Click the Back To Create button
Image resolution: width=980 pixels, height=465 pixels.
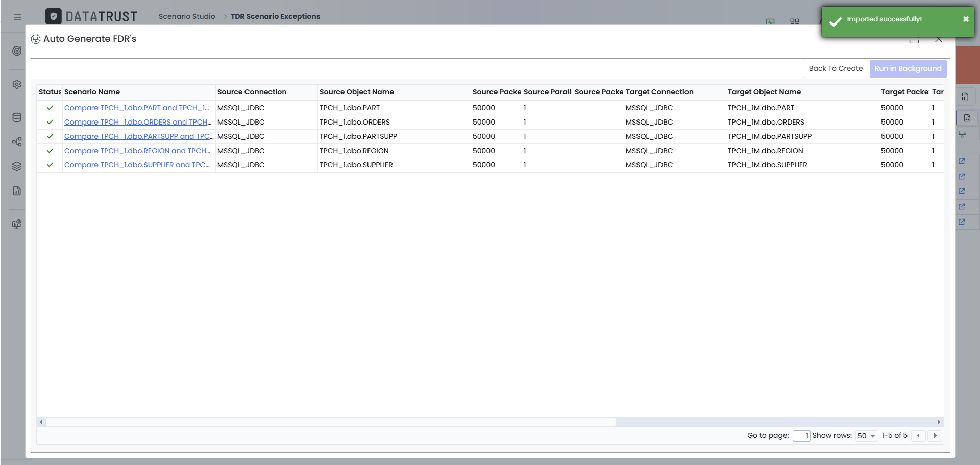click(836, 68)
